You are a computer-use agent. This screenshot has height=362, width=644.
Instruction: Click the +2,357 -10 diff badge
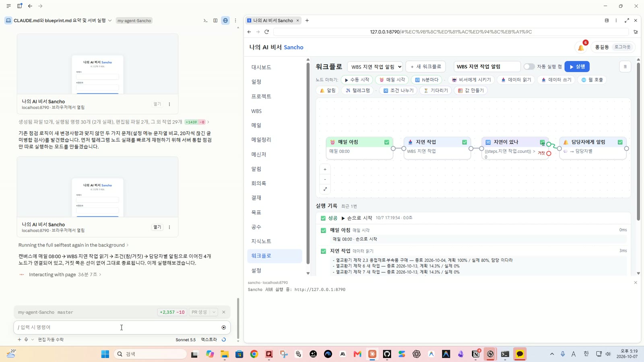point(172,312)
